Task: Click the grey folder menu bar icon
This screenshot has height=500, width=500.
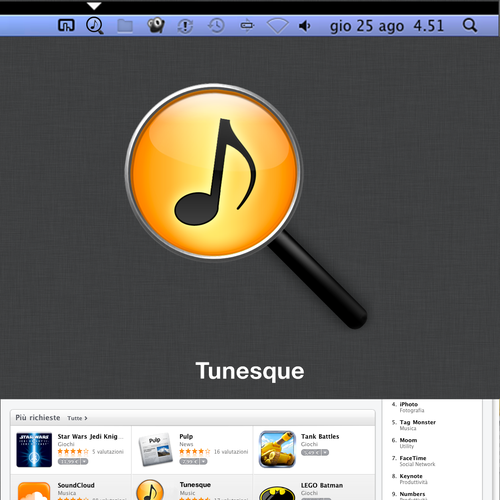Action: click(x=125, y=26)
